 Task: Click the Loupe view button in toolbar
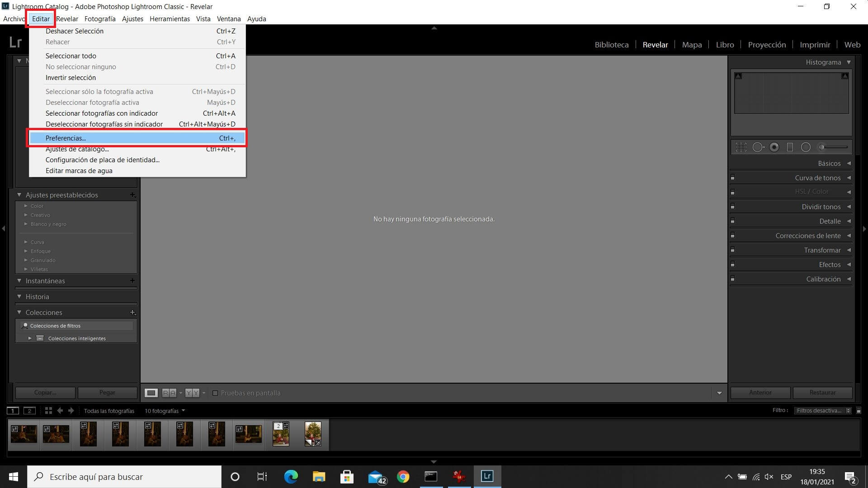(151, 393)
